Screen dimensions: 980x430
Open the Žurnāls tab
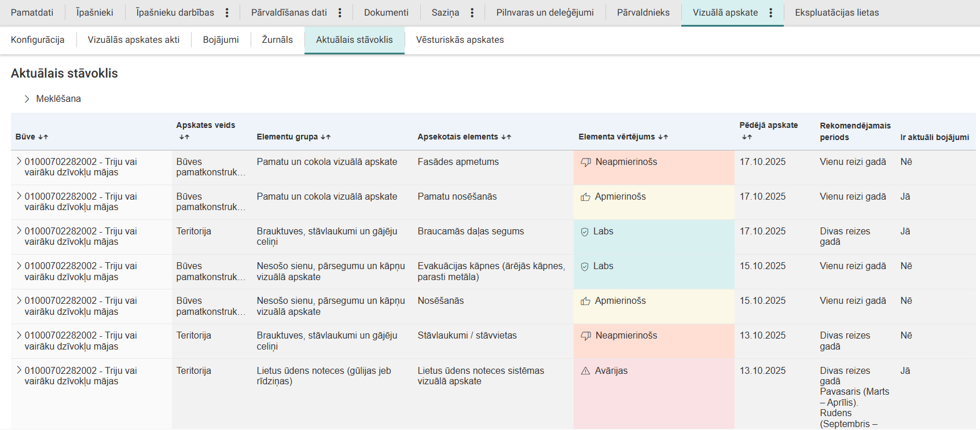(277, 40)
